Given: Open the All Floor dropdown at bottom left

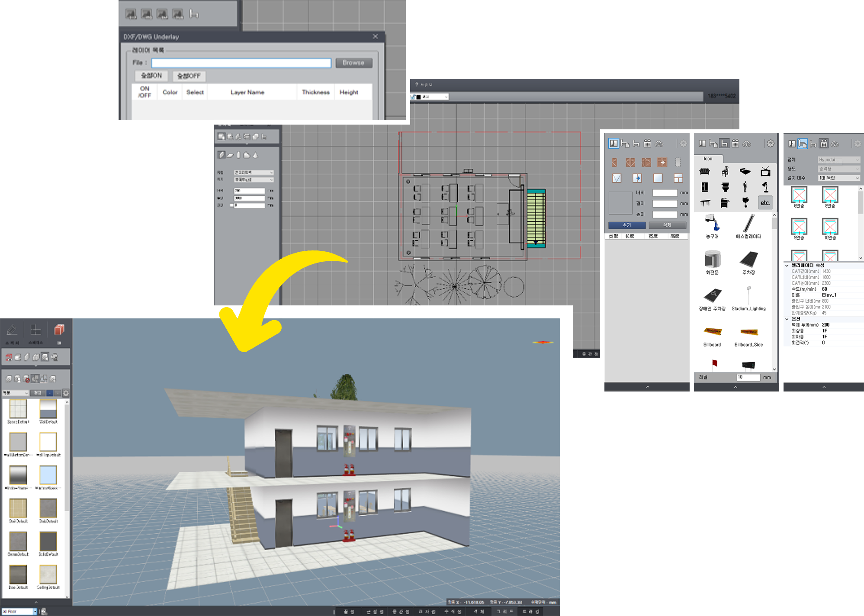Looking at the screenshot, I should [x=19, y=611].
